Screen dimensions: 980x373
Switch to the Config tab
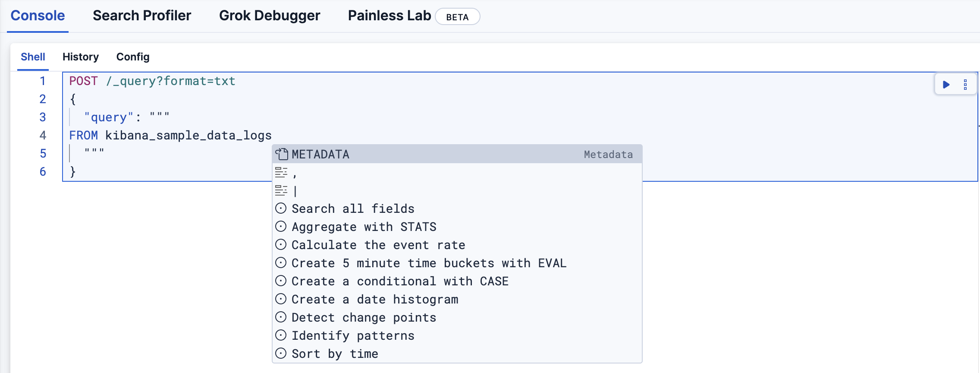(133, 57)
